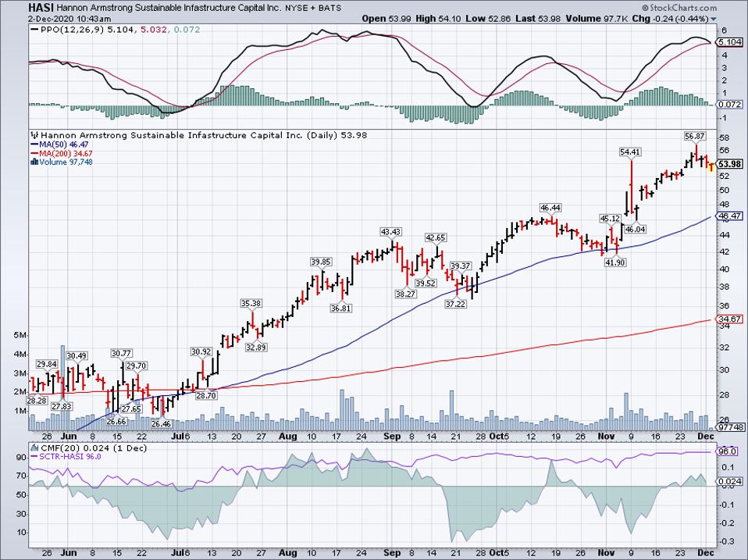748x560 pixels.
Task: Click the 54.41 peak price label
Action: pos(629,152)
